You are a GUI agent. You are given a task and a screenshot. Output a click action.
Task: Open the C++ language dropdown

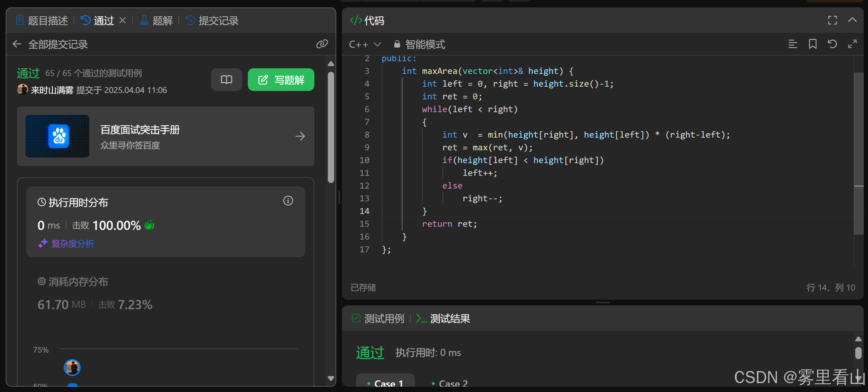click(x=365, y=44)
